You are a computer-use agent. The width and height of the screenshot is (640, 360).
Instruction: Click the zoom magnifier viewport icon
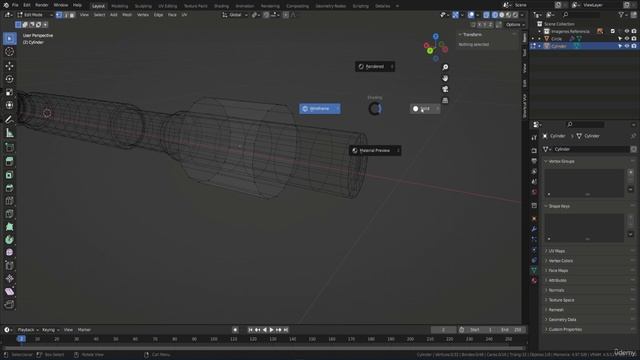[445, 67]
